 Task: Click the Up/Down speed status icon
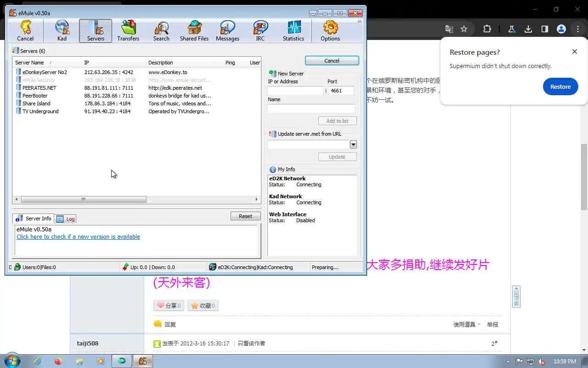click(x=125, y=267)
